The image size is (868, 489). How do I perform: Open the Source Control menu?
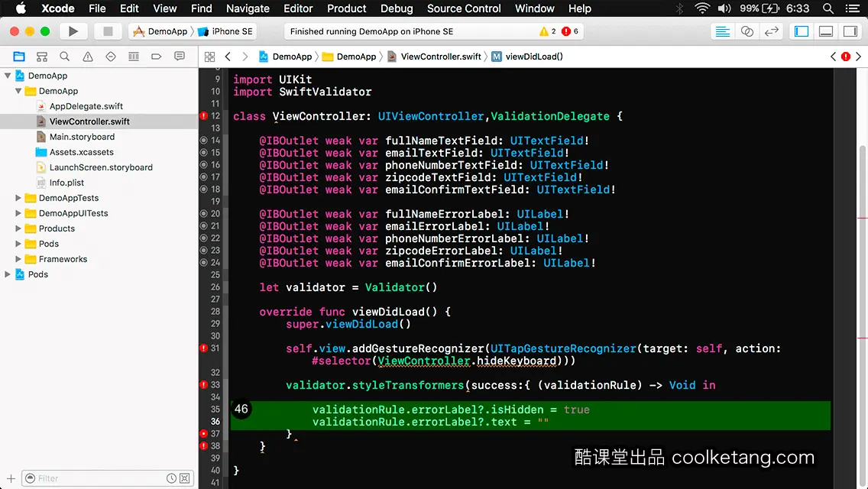click(x=464, y=8)
